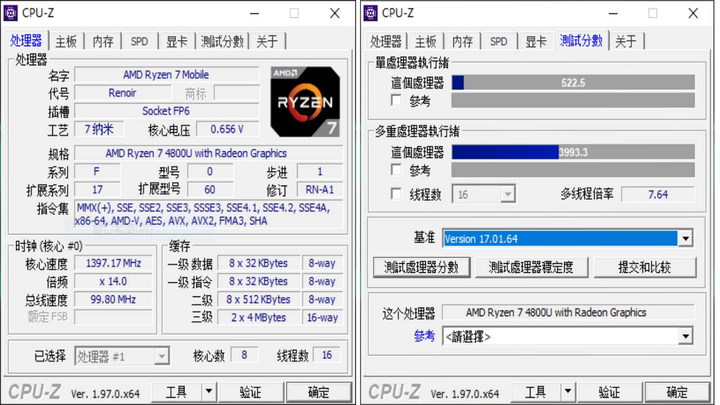Click the multi-thread 3993.3 score bar
The image size is (720, 405).
(573, 152)
